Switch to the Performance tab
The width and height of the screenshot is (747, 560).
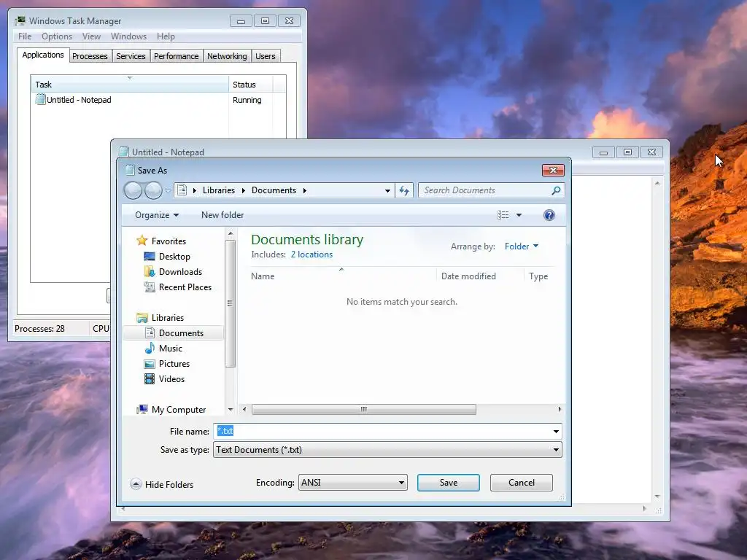click(177, 56)
